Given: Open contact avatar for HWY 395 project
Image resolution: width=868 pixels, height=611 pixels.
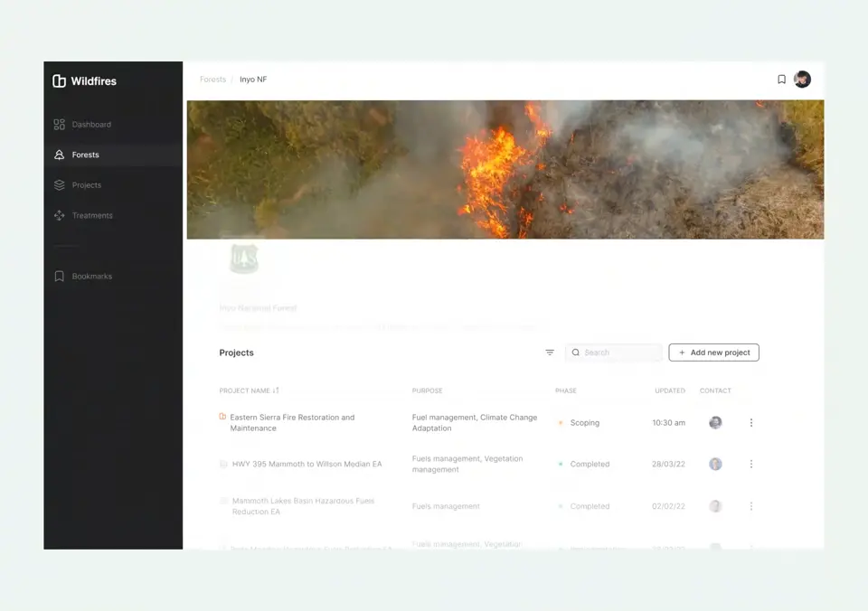Looking at the screenshot, I should click(x=715, y=464).
